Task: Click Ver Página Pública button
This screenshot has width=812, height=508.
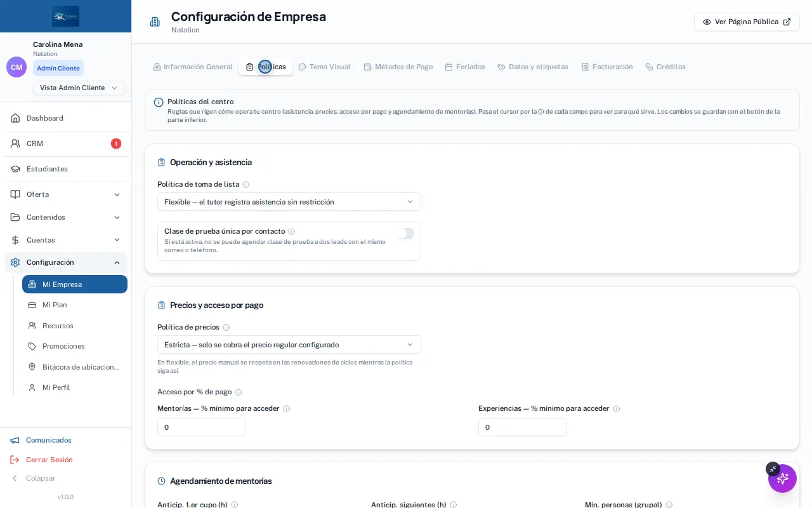Action: [747, 22]
